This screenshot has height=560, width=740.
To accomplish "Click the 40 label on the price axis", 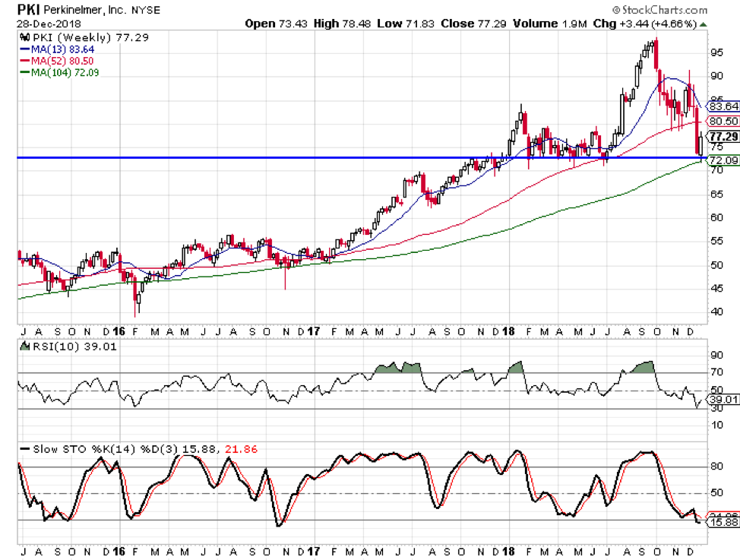I will pyautogui.click(x=717, y=312).
